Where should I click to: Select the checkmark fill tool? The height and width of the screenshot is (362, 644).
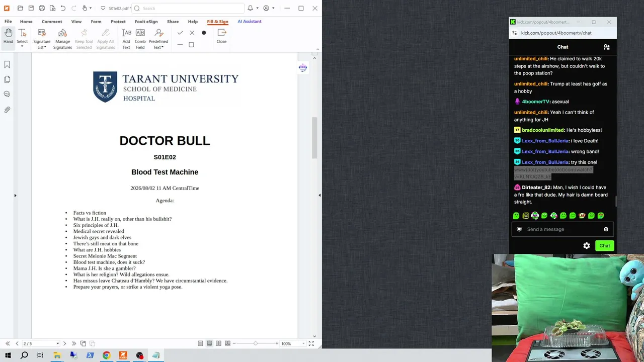[180, 33]
